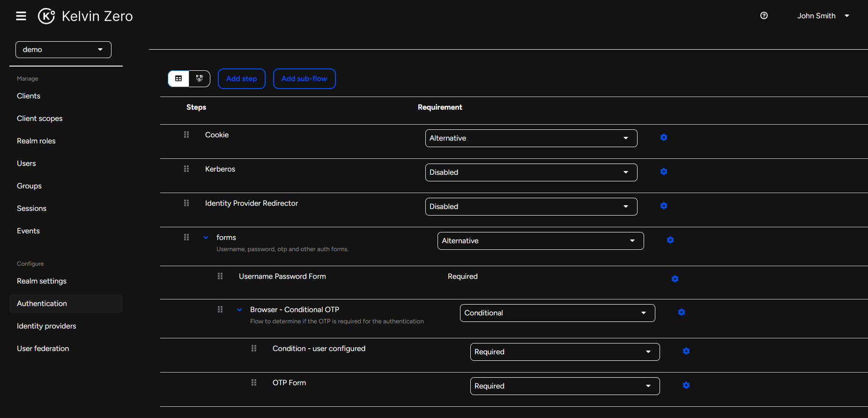
Task: Click the Add sub-flow button
Action: 304,79
